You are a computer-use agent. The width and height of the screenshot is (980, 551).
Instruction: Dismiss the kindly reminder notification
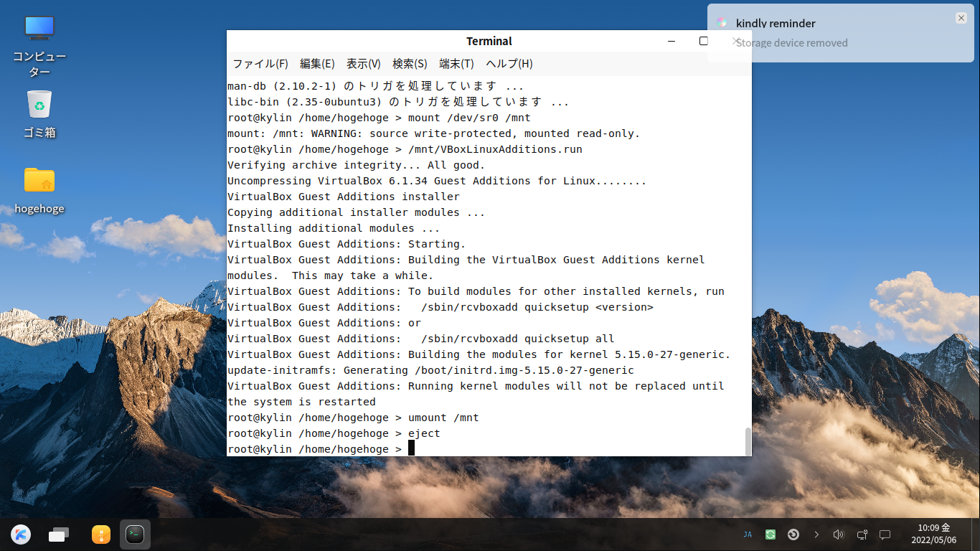click(x=961, y=18)
